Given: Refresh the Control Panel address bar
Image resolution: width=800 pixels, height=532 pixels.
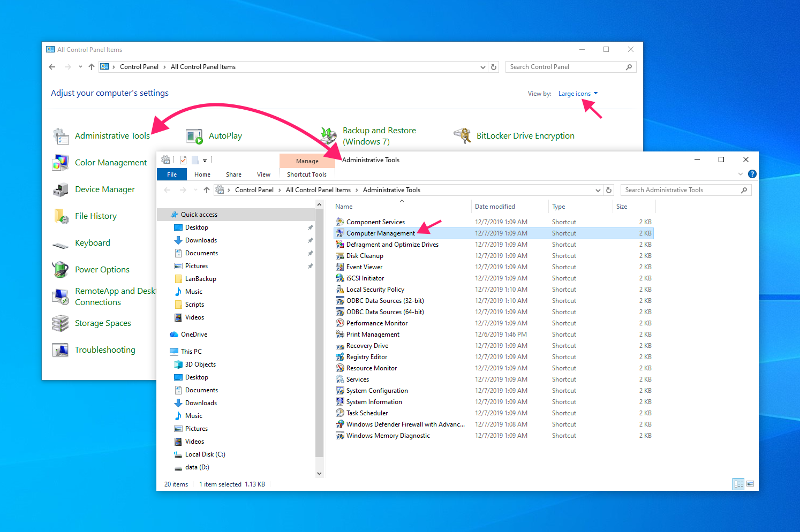Looking at the screenshot, I should click(494, 67).
